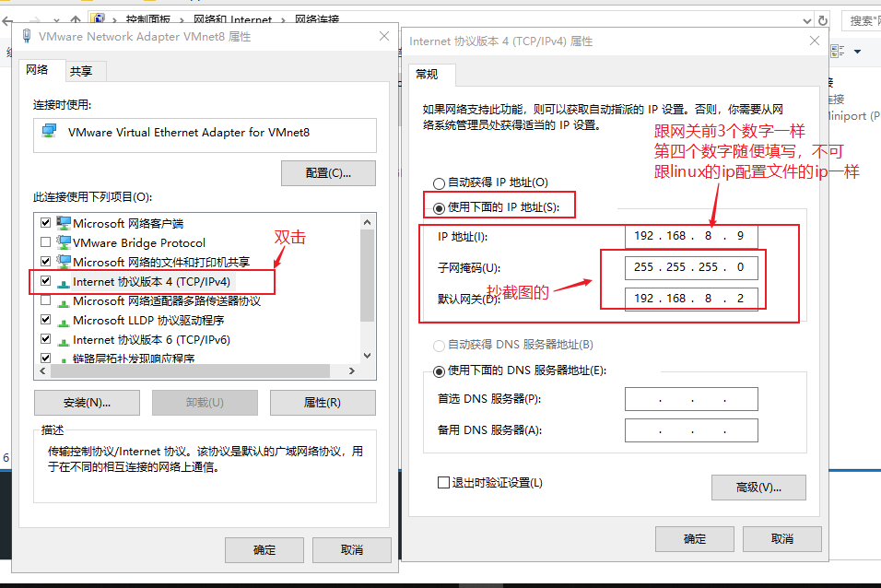
Task: Click the folder icon in the address bar
Action: pos(98,18)
